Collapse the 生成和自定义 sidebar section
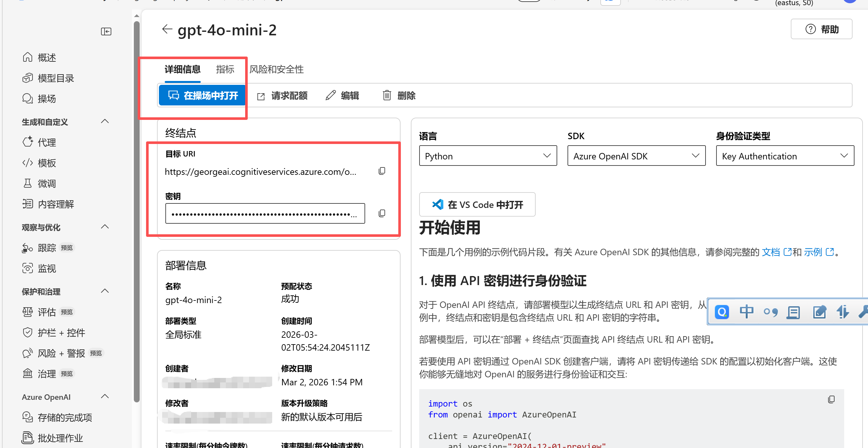This screenshot has width=868, height=448. click(105, 121)
